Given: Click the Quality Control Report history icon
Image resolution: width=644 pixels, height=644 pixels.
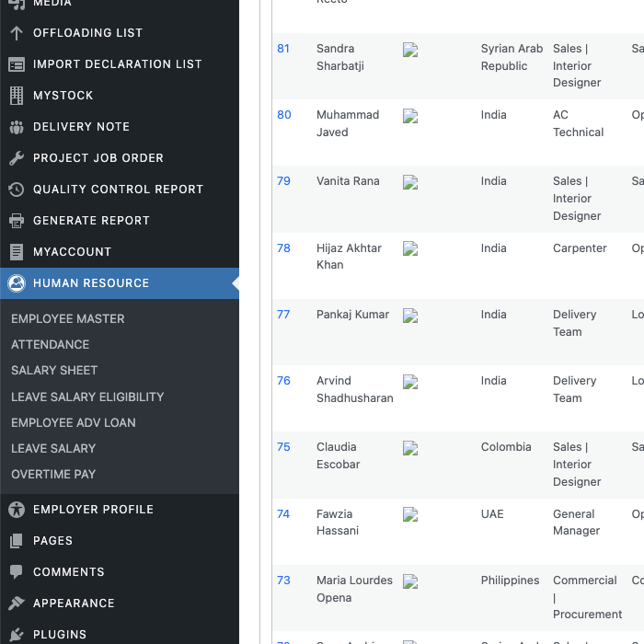Looking at the screenshot, I should point(17,190).
